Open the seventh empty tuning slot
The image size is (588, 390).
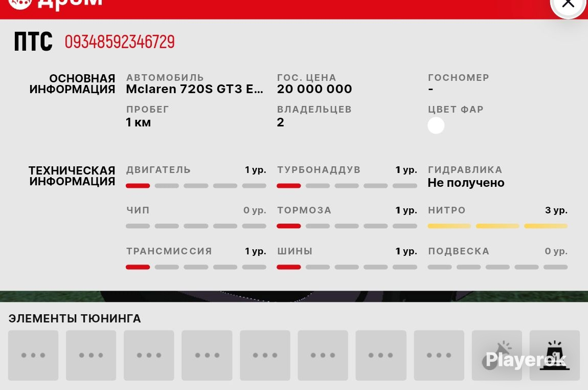click(x=380, y=355)
